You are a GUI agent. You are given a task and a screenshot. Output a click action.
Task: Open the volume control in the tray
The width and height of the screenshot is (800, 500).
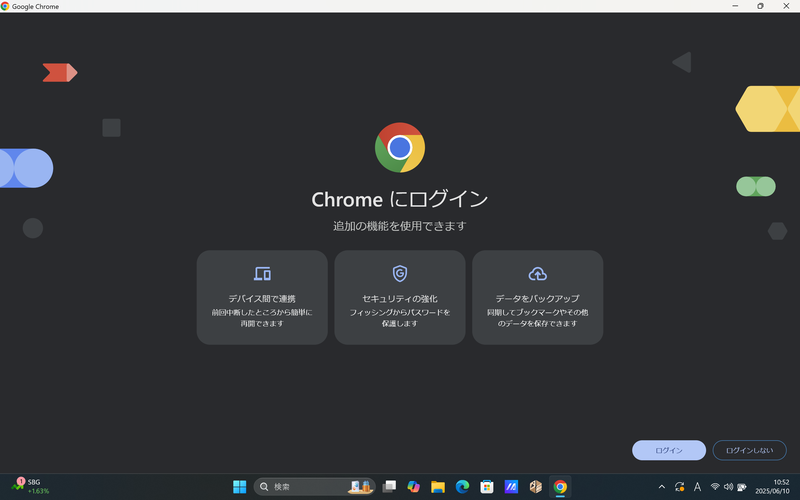[728, 487]
